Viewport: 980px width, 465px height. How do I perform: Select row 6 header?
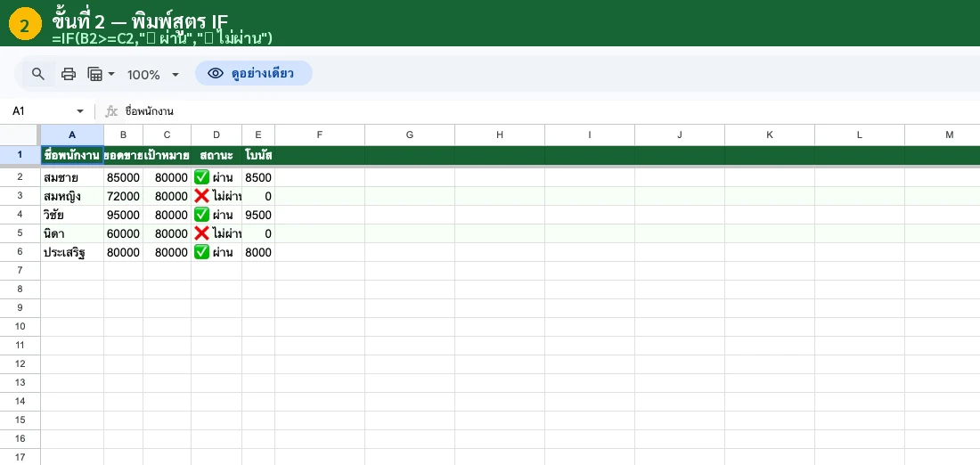tap(20, 252)
